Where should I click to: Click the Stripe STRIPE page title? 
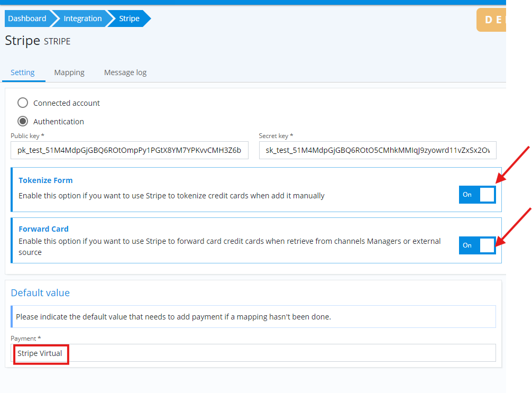38,41
